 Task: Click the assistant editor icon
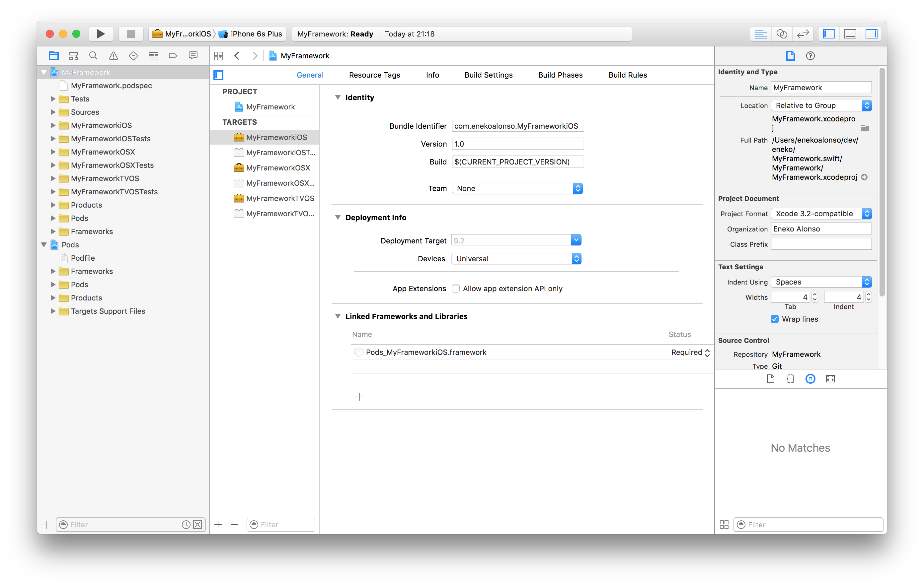click(781, 33)
